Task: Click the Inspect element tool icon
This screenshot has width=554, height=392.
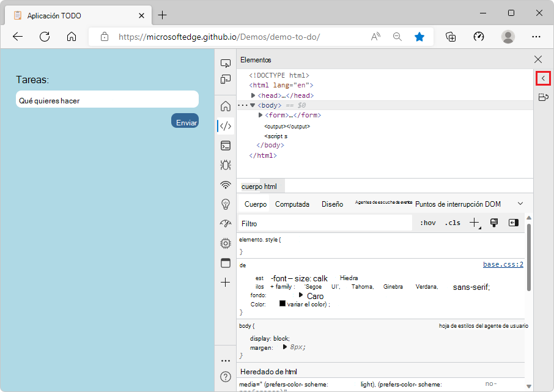Action: click(226, 63)
